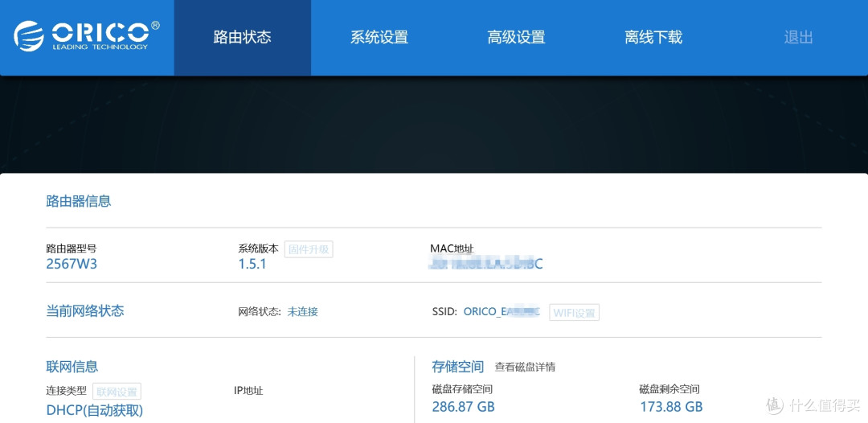Image resolution: width=868 pixels, height=423 pixels.
Task: Click remaining space value 173.88 GB
Action: click(x=671, y=407)
